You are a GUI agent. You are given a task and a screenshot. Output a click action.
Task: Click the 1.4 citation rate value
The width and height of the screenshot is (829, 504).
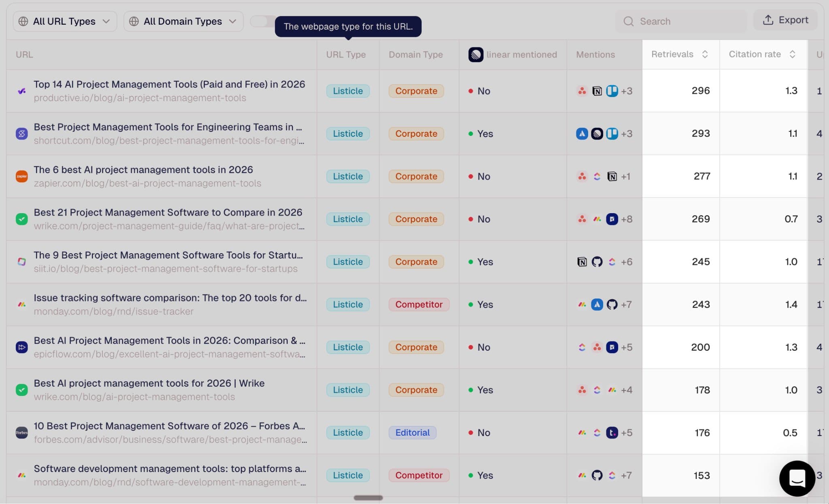click(x=791, y=304)
